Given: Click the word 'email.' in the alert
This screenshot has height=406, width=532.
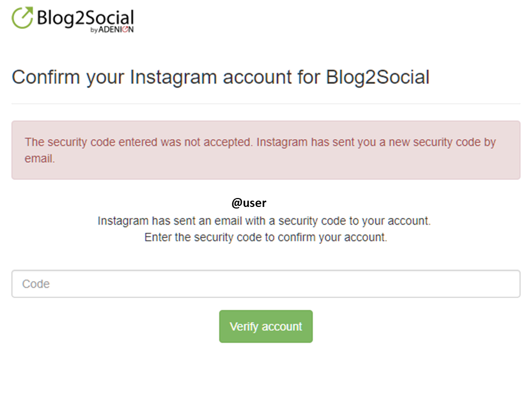Looking at the screenshot, I should 40,159.
